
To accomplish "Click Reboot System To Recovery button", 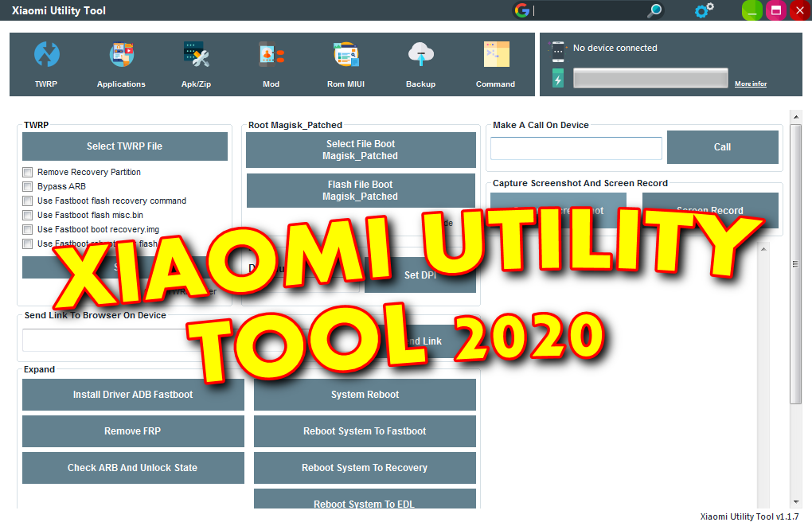I will [365, 468].
